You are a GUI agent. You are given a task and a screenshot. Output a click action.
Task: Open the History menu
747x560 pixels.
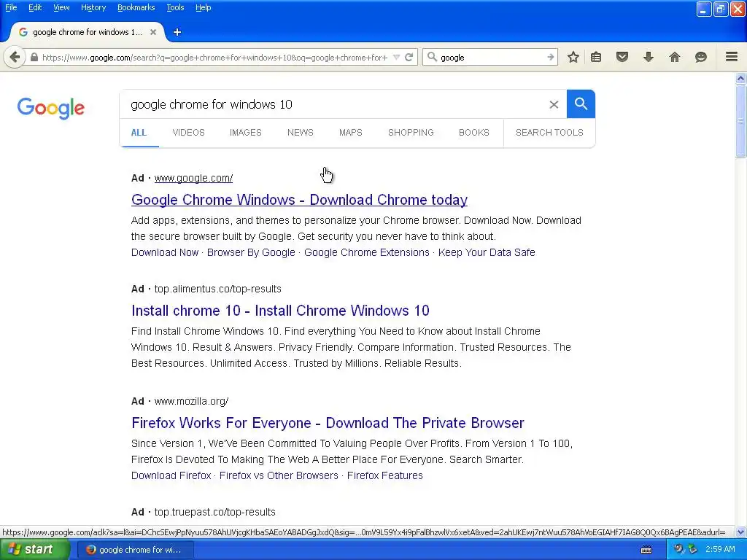[x=93, y=7]
